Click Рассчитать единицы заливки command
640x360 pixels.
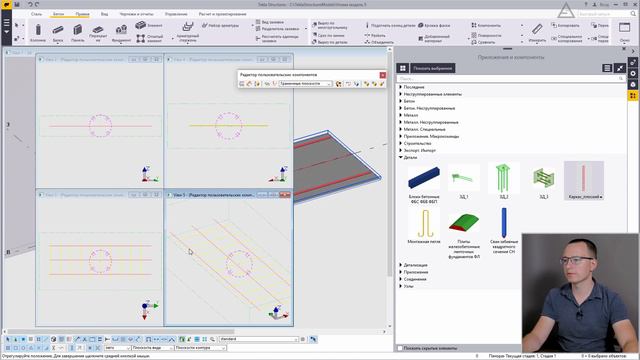278,39
